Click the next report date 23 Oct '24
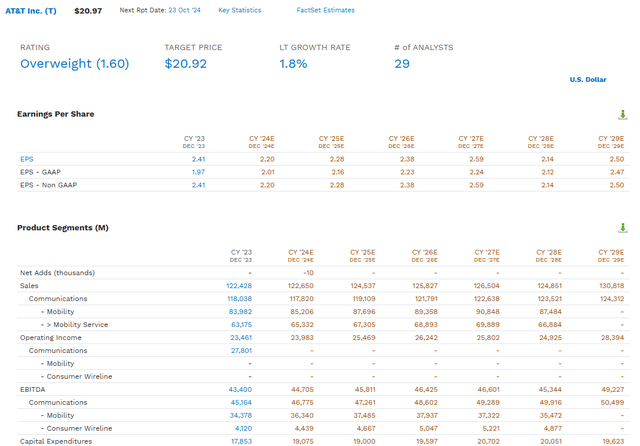Screen dimensions: 640x446 click(x=184, y=10)
